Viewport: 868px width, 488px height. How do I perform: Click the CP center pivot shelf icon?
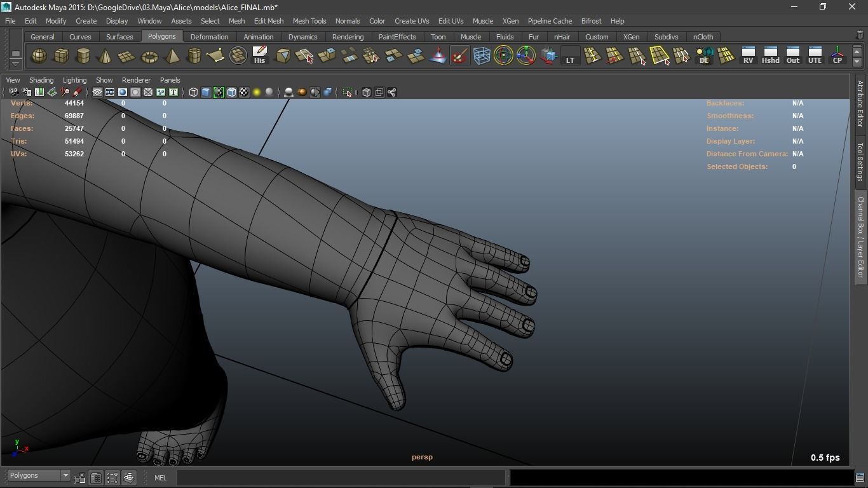pos(837,56)
